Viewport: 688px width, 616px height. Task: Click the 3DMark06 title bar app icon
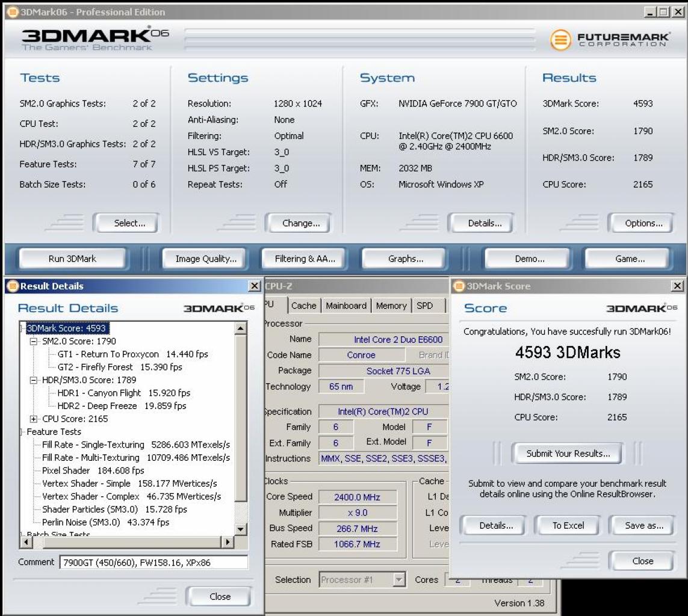13,12
